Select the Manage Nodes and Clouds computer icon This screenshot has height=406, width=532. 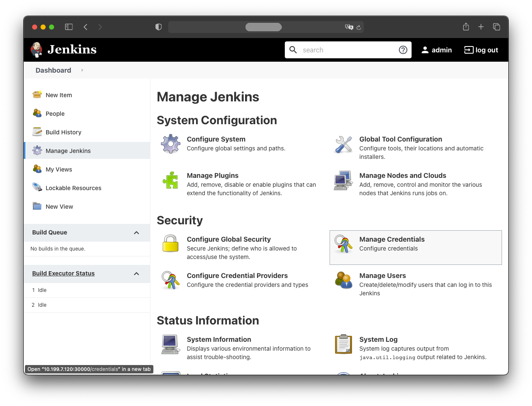pyautogui.click(x=343, y=180)
